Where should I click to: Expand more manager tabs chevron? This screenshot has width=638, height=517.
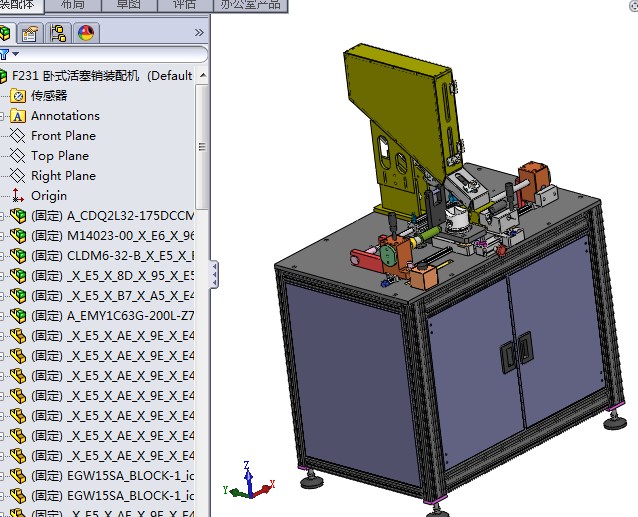(199, 33)
